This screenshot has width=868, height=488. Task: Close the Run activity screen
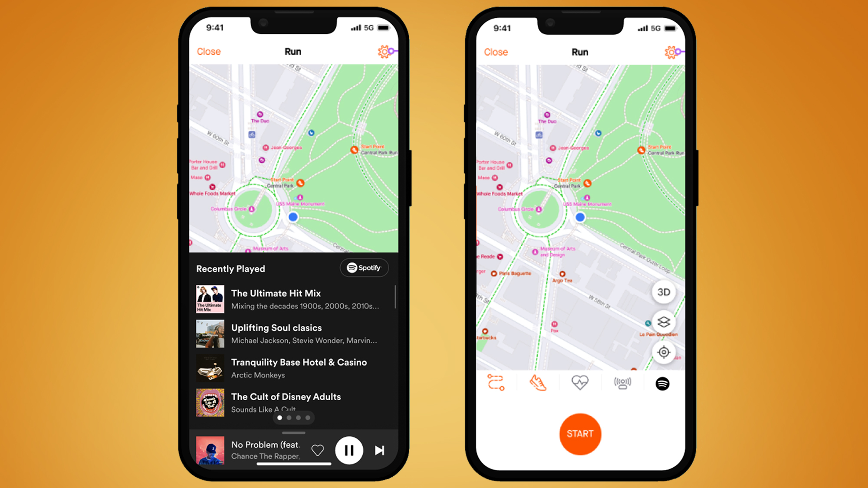coord(209,52)
